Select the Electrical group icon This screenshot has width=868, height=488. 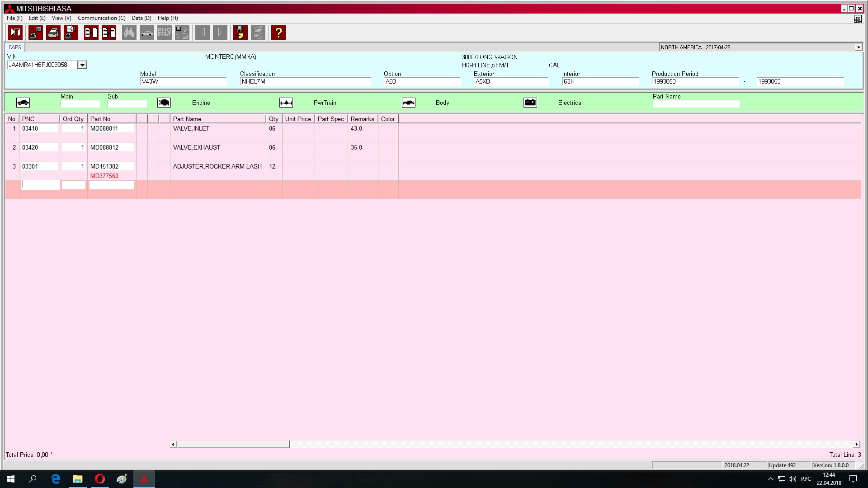(x=530, y=103)
